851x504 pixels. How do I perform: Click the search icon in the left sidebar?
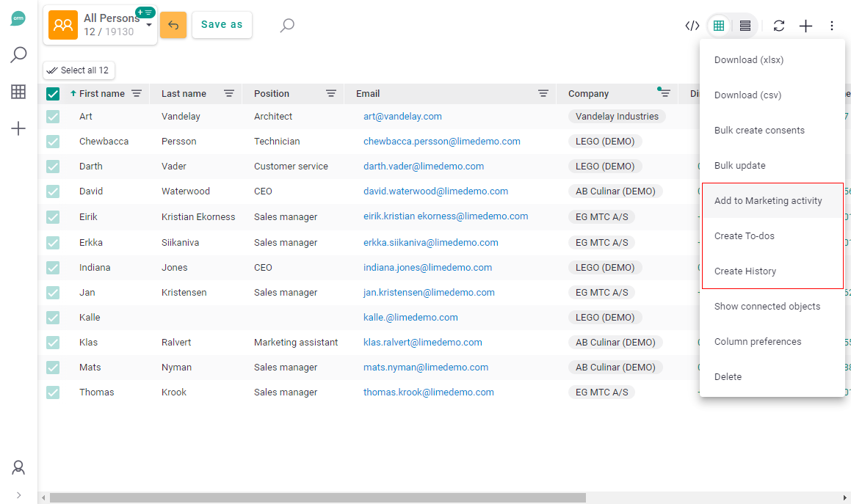(18, 54)
